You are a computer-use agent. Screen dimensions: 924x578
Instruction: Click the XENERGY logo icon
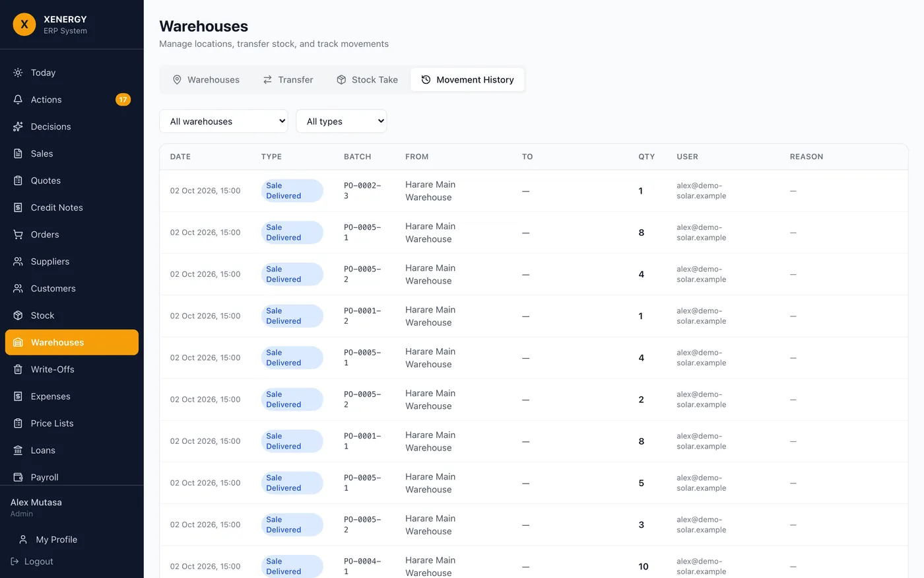click(x=24, y=24)
